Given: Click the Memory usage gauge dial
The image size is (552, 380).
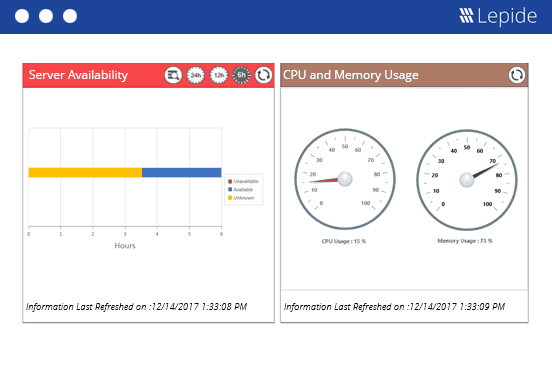Looking at the screenshot, I should point(467,180).
